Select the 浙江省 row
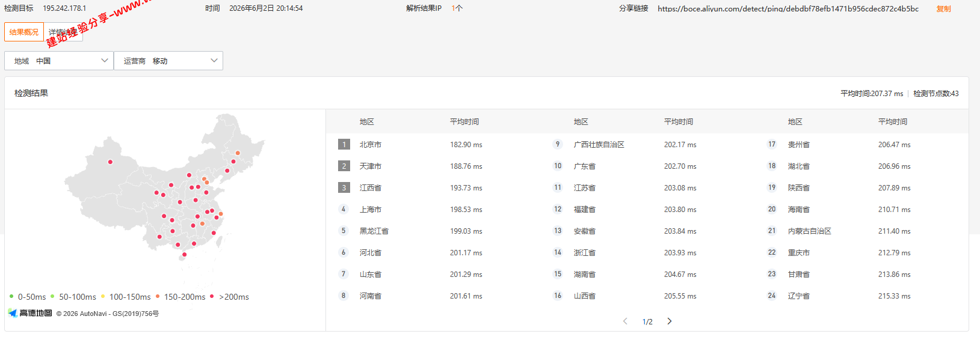Image resolution: width=980 pixels, height=337 pixels. (647, 252)
